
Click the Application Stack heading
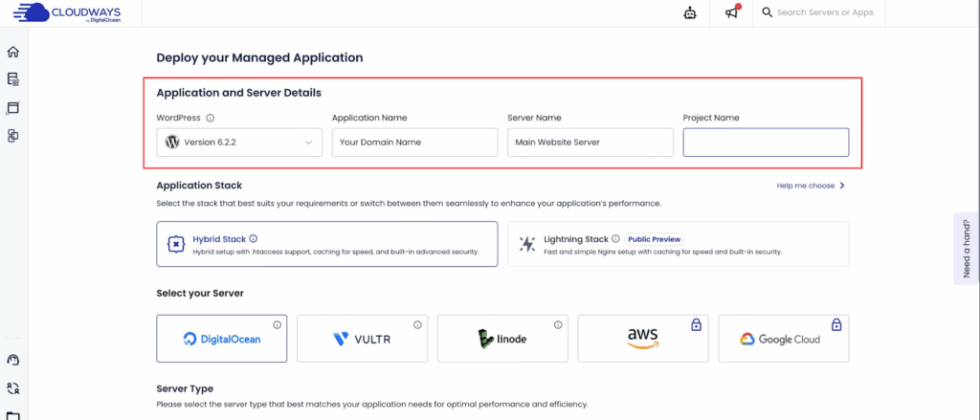click(199, 186)
